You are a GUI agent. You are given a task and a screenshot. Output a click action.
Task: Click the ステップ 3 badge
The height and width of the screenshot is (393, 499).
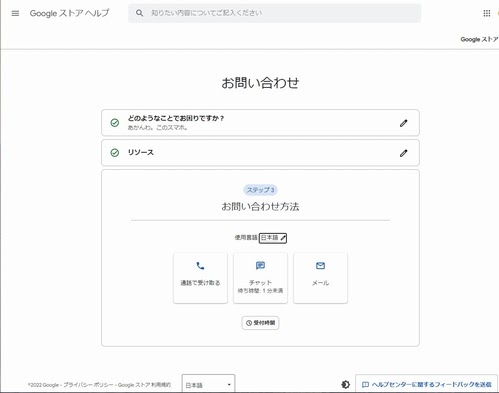click(x=260, y=190)
